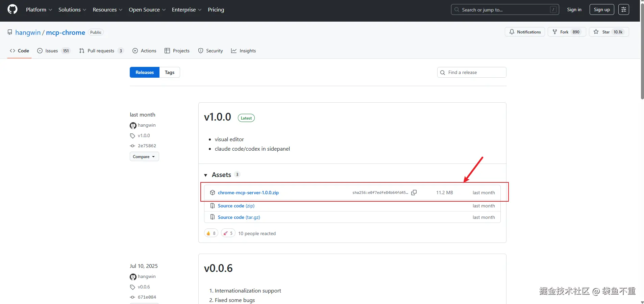The height and width of the screenshot is (304, 644).
Task: Open the Issues tab
Action: click(x=53, y=51)
